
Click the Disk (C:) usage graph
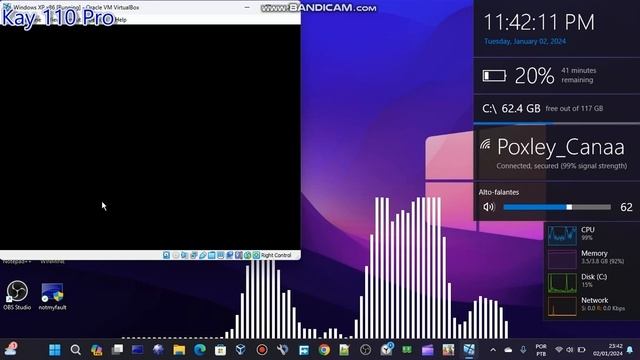point(562,282)
